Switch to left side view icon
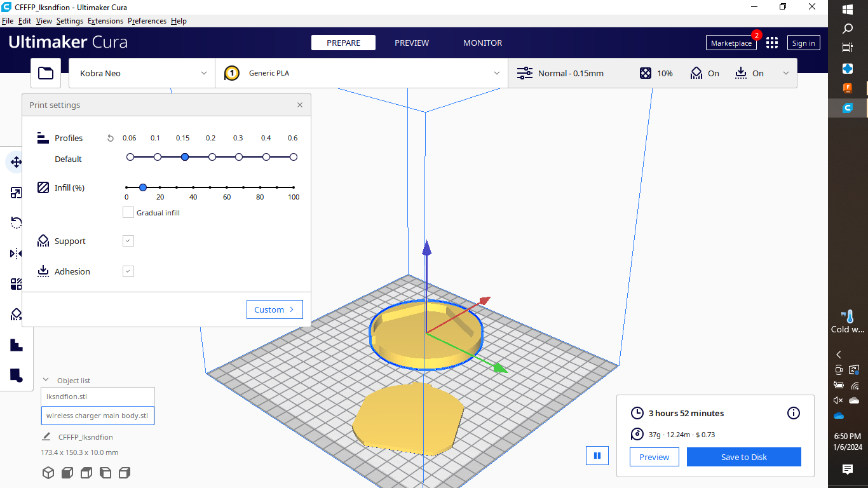The height and width of the screenshot is (488, 868). pos(105,473)
